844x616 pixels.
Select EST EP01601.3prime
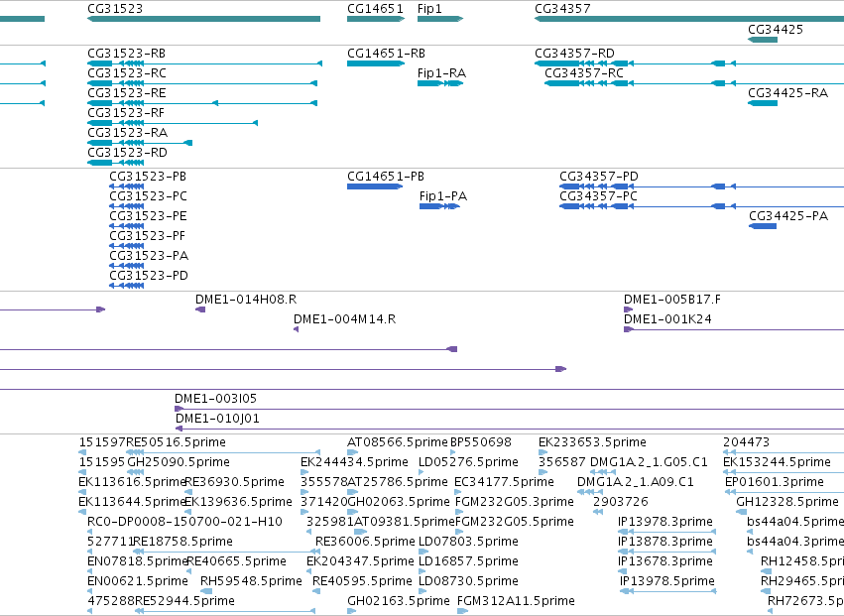click(x=775, y=482)
